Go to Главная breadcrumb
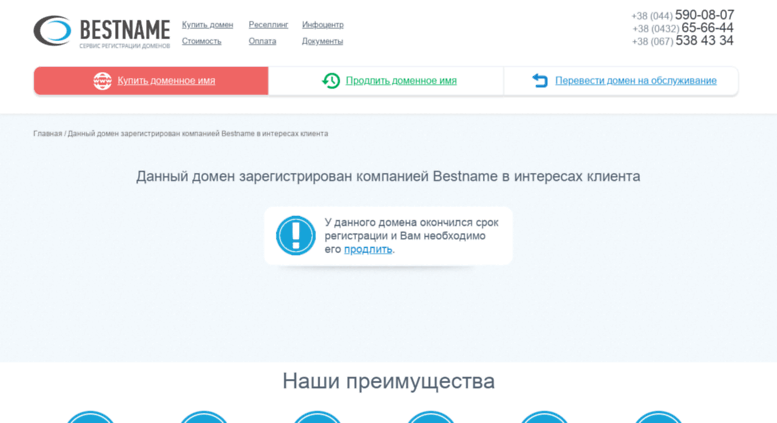This screenshot has width=777, height=423. coord(48,134)
